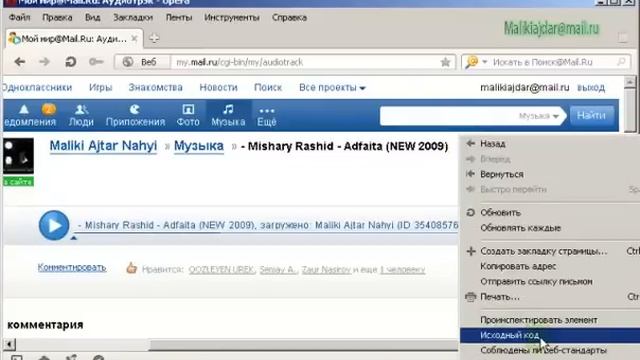Click the search magnifier icon in search box

pyautogui.click(x=621, y=62)
